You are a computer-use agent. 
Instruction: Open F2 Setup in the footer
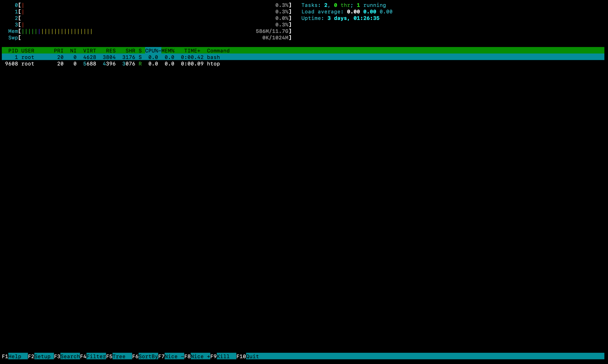tap(41, 356)
